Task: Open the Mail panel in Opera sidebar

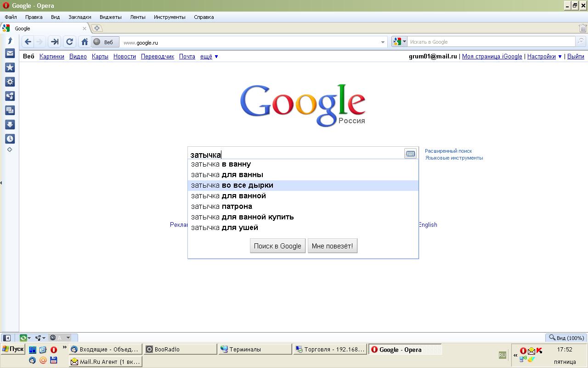Action: tap(10, 53)
